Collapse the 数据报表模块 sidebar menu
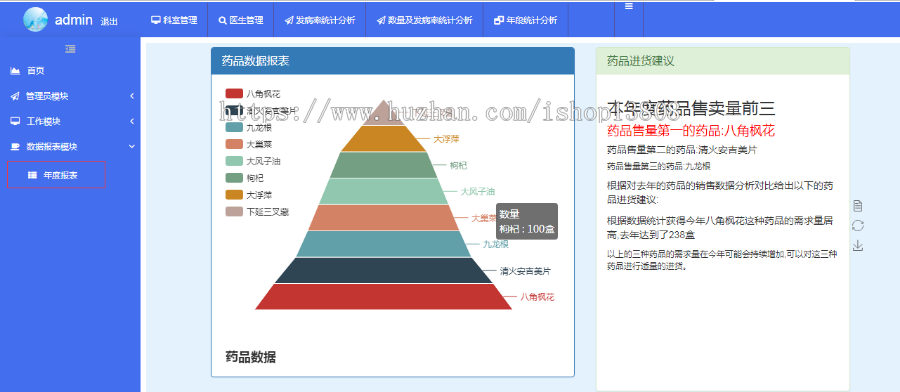This screenshot has width=900, height=392. click(70, 146)
